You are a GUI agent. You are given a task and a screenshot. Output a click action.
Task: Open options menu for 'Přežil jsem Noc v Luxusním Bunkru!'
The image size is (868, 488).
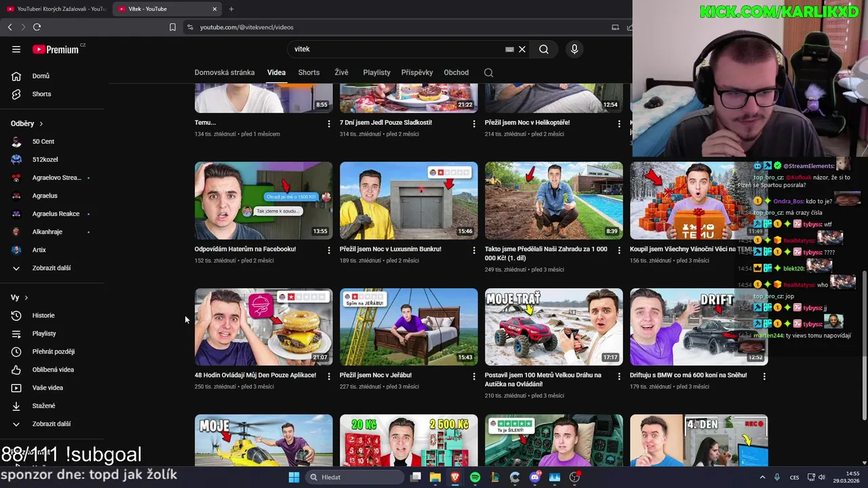click(x=474, y=250)
